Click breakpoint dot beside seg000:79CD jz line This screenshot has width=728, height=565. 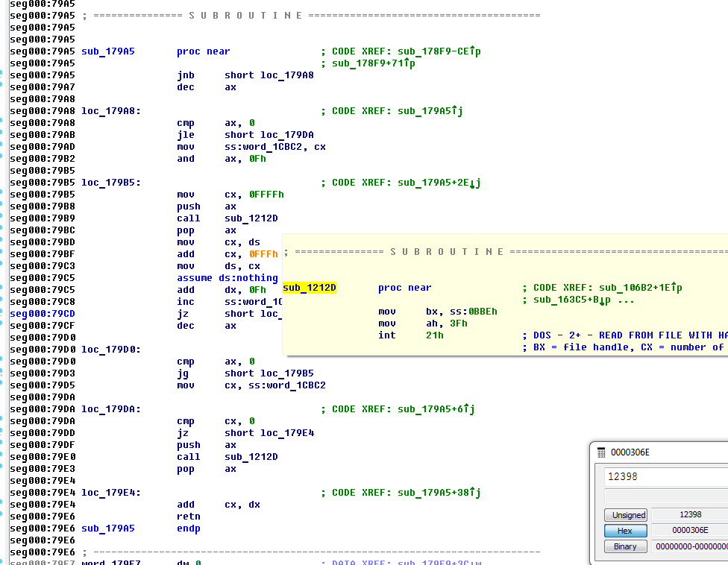click(x=1, y=314)
